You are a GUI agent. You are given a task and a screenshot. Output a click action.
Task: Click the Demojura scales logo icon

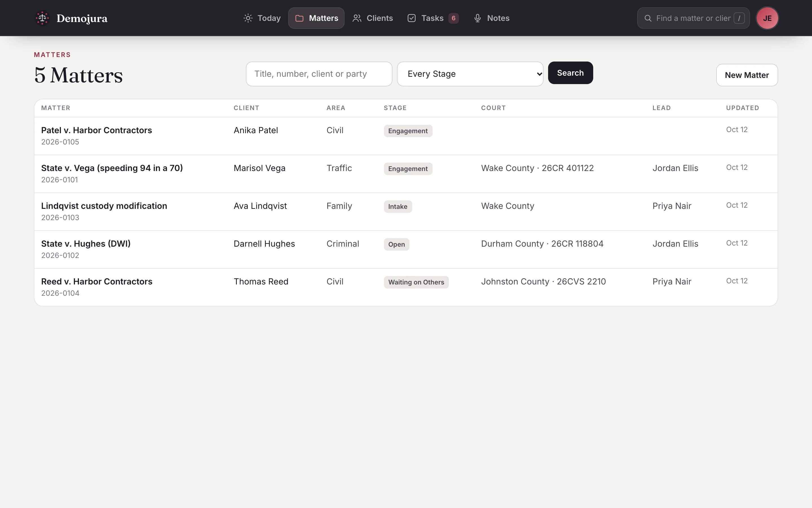[x=42, y=18]
